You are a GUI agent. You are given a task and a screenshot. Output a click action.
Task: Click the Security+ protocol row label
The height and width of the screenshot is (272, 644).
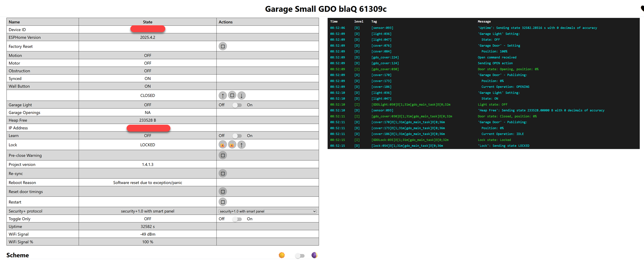pyautogui.click(x=25, y=211)
